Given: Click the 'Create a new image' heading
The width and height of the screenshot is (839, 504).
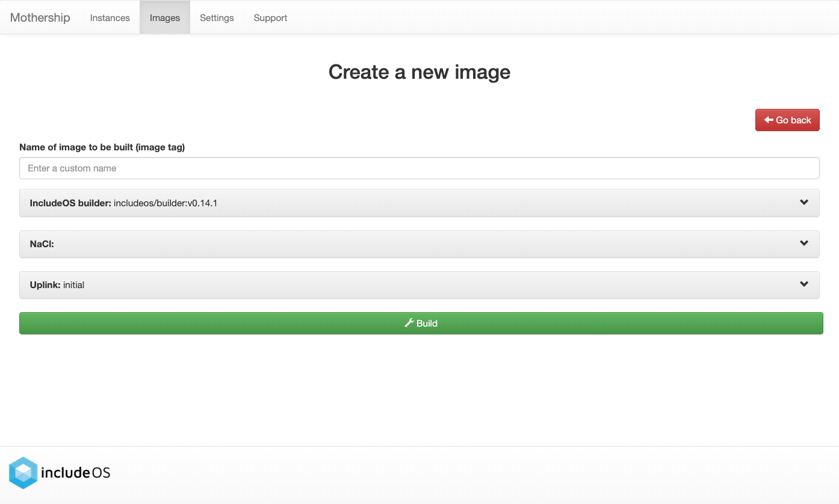Looking at the screenshot, I should click(x=419, y=72).
